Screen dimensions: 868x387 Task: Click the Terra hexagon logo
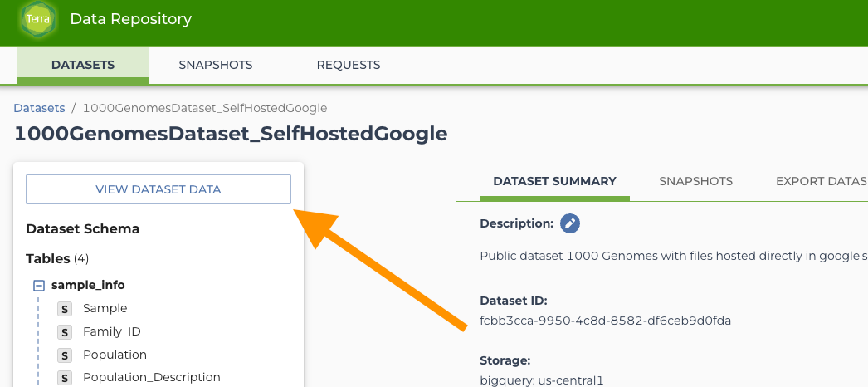point(37,20)
